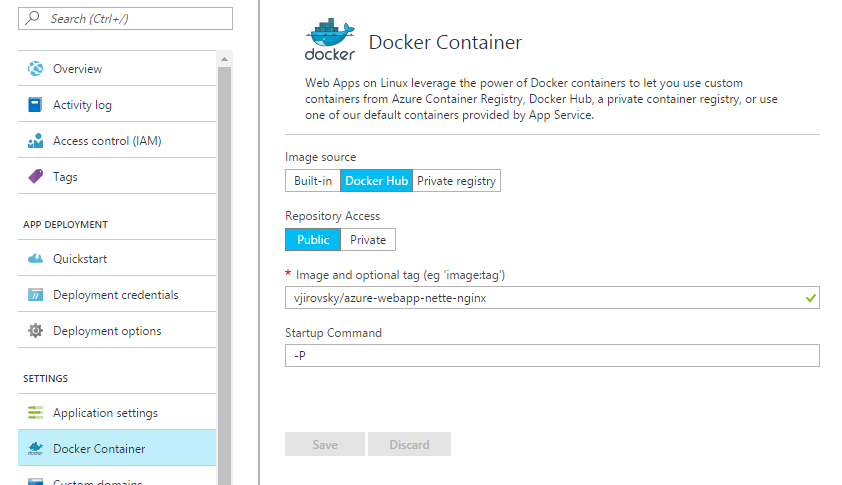This screenshot has width=842, height=485.
Task: Click the Startup Command input field
Action: (552, 356)
